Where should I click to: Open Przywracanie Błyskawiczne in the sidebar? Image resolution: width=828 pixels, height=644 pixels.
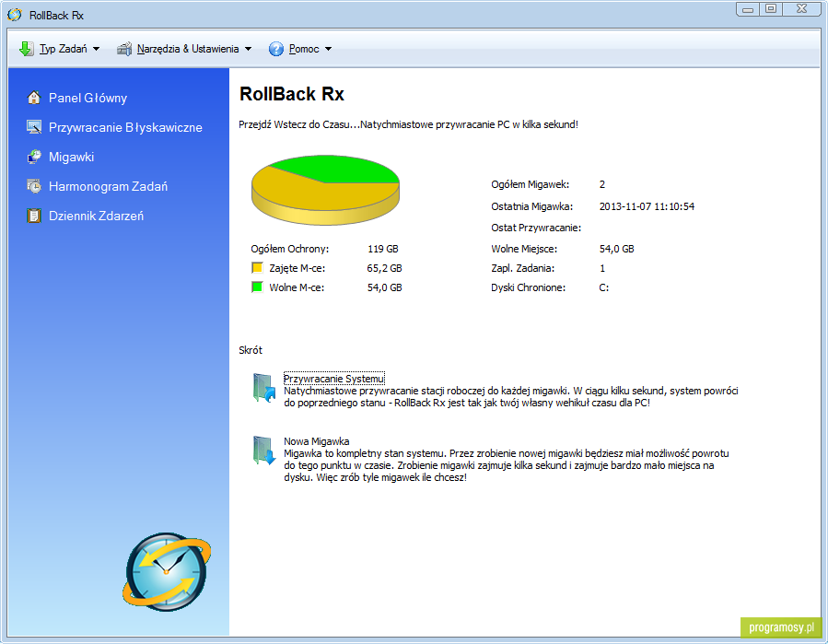pos(125,128)
